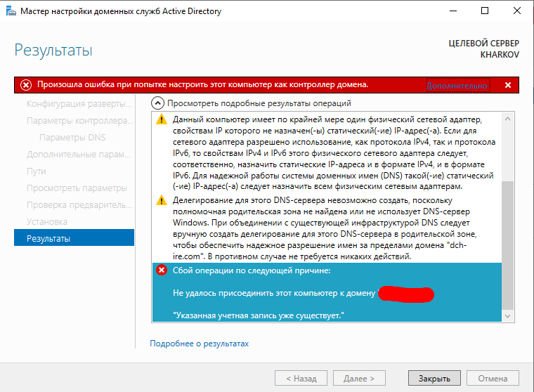The width and height of the screenshot is (534, 392).
Task: Select the Пути sidebar step
Action: [x=36, y=171]
